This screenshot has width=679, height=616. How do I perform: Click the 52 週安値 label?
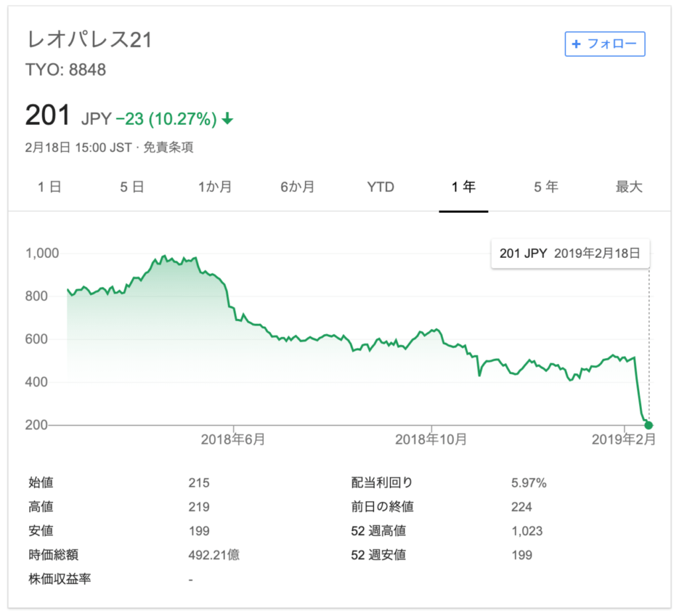pyautogui.click(x=379, y=554)
